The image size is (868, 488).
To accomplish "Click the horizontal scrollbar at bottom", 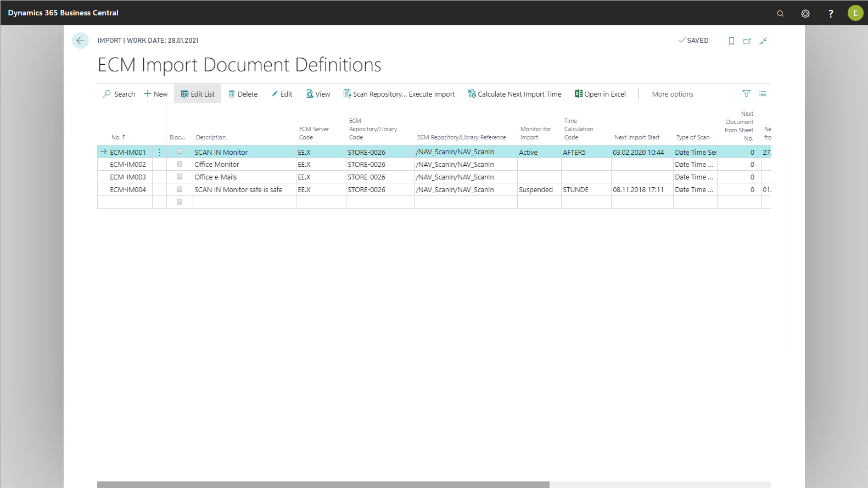I will coord(323,484).
